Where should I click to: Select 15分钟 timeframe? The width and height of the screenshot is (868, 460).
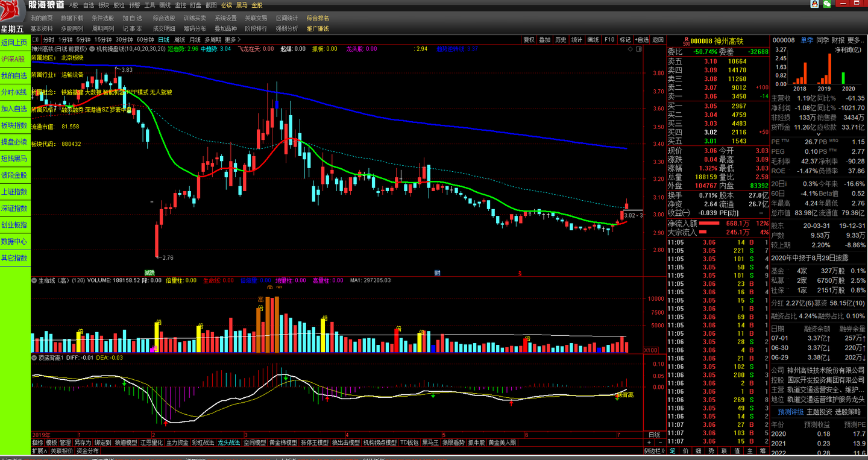click(103, 40)
